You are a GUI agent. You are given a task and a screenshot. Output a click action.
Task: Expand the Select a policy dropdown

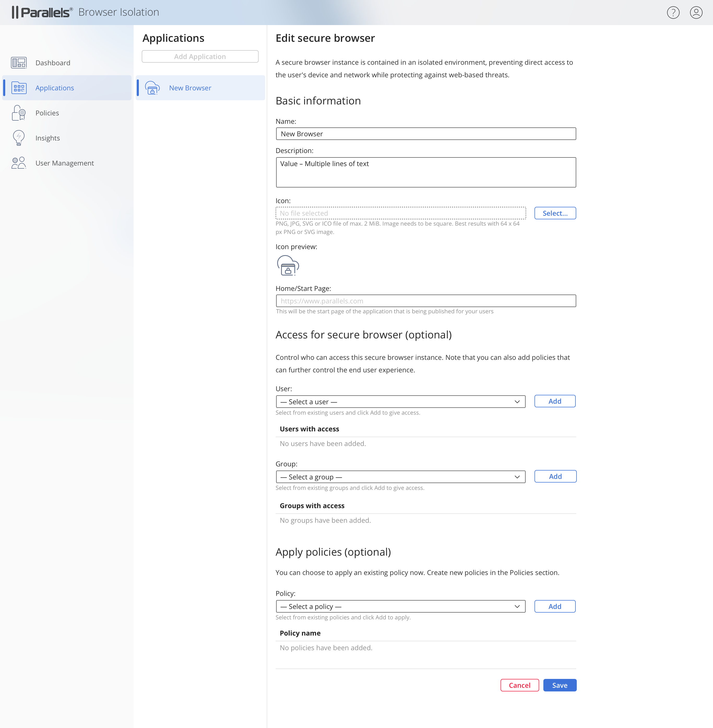(400, 606)
